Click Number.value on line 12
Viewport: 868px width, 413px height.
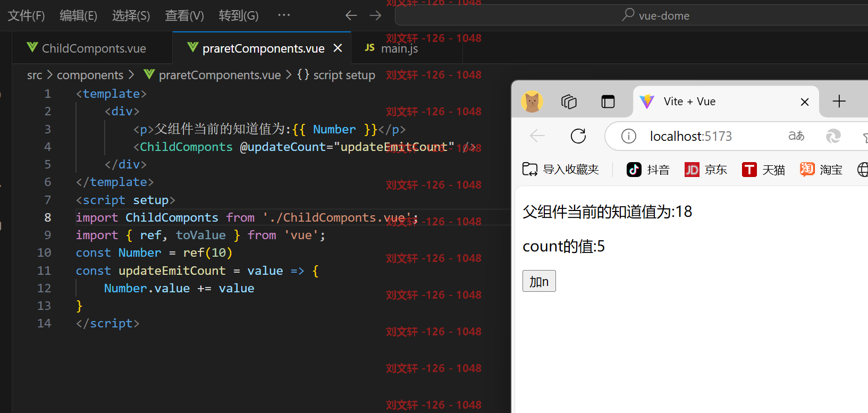coord(147,288)
